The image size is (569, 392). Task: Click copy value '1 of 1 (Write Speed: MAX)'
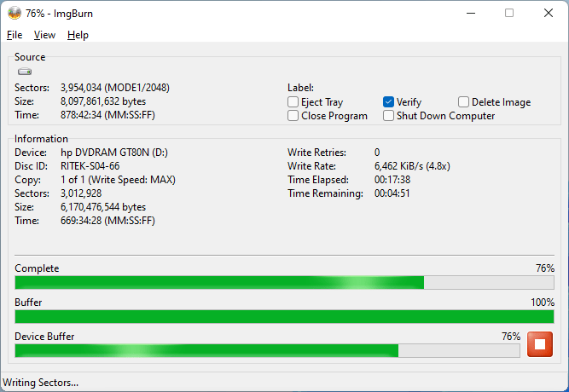pos(118,180)
